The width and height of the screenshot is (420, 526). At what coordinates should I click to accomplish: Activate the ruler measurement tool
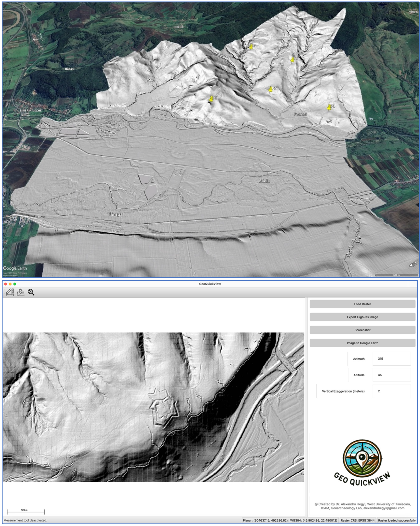tap(10, 292)
